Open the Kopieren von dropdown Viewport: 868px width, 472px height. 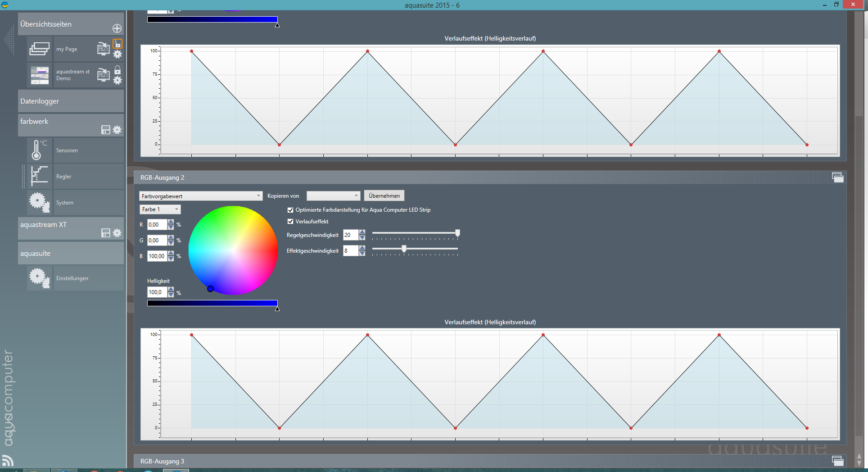click(333, 195)
